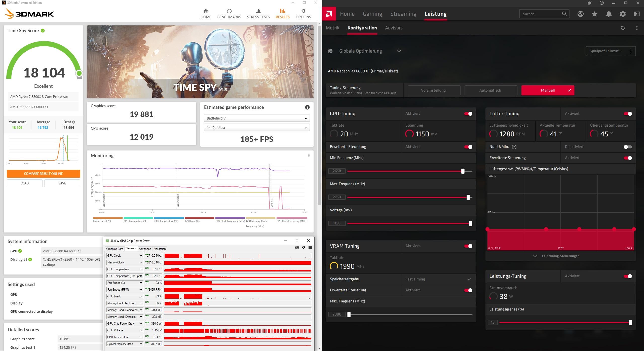Select the Automatisch tuning button
The width and height of the screenshot is (644, 351).
point(490,90)
